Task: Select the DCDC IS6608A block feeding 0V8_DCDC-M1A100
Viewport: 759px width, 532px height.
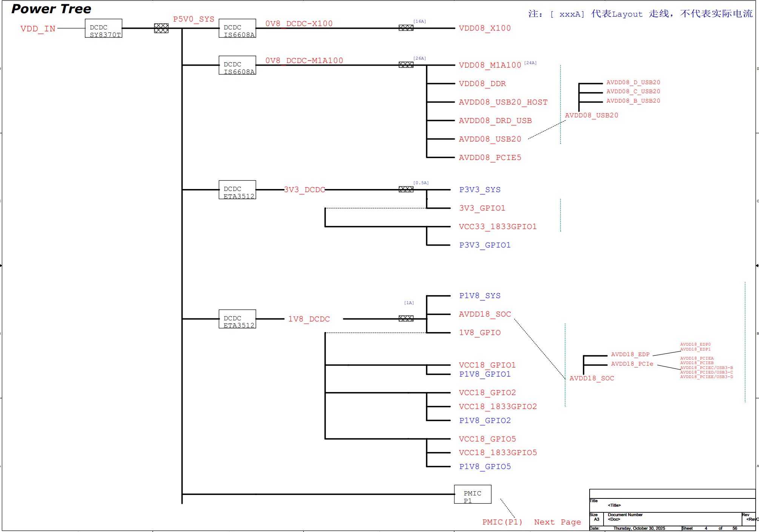Action: coord(237,65)
